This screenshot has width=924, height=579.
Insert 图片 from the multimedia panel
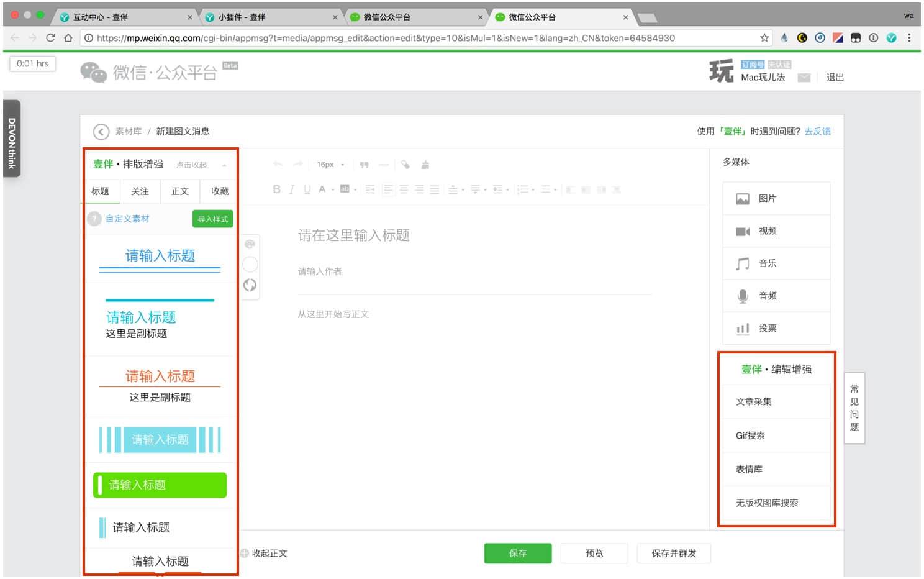tap(776, 199)
